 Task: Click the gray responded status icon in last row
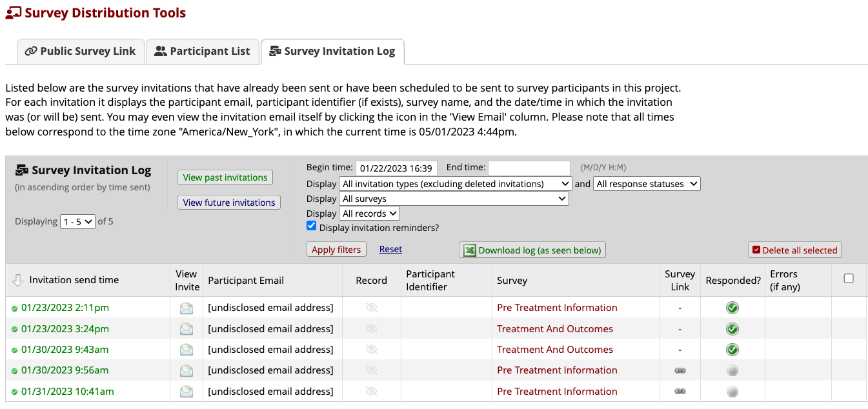click(x=732, y=391)
